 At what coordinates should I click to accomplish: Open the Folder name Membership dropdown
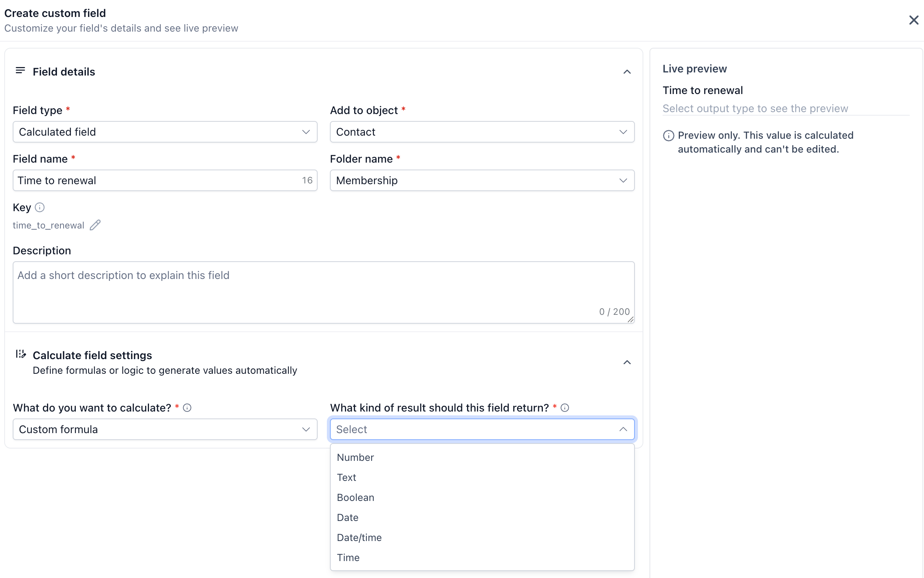coord(482,180)
